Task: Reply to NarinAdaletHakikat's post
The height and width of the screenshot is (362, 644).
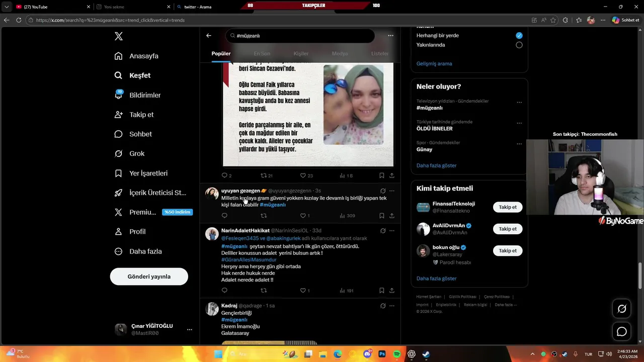Action: coord(224,291)
